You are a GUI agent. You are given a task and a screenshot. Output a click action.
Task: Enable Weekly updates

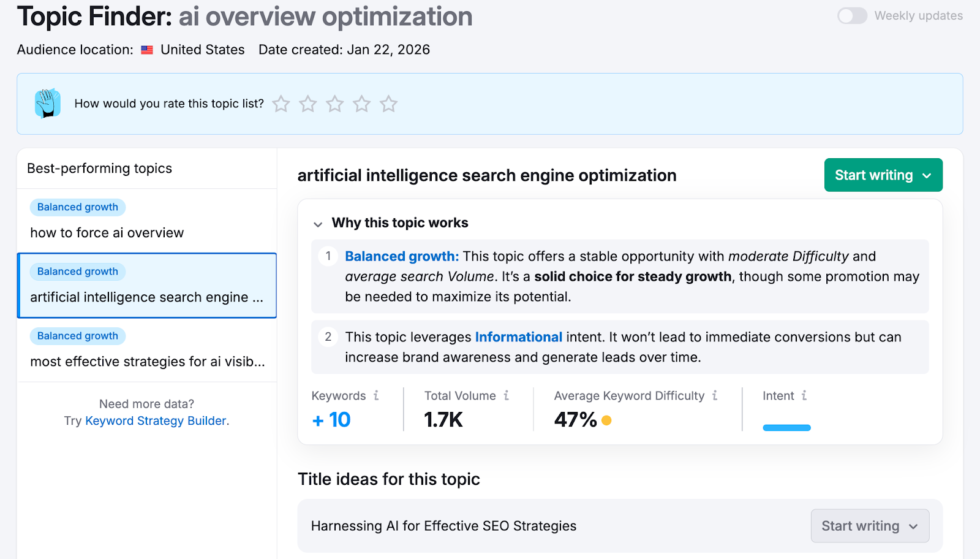(x=852, y=16)
